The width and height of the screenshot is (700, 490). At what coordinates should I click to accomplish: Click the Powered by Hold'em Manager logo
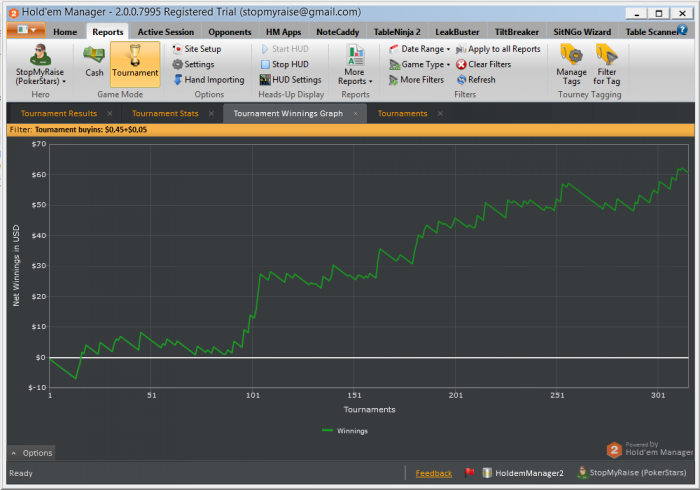pos(650,449)
